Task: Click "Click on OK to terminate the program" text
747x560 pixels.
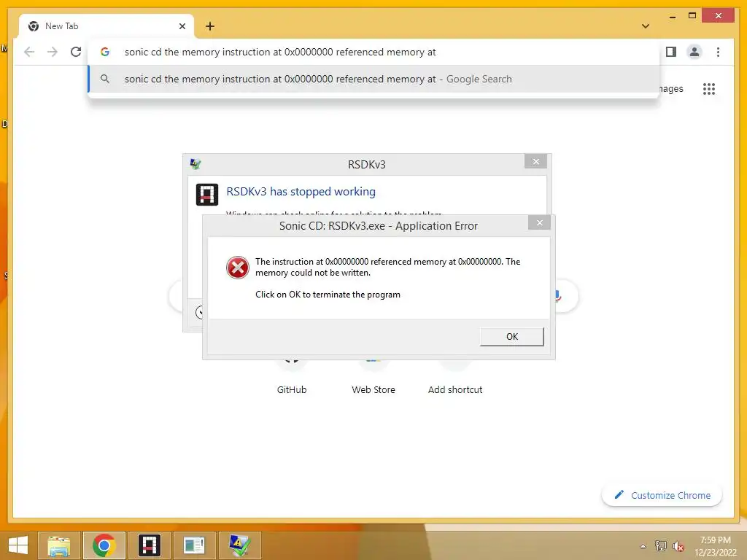Action: [x=328, y=295]
